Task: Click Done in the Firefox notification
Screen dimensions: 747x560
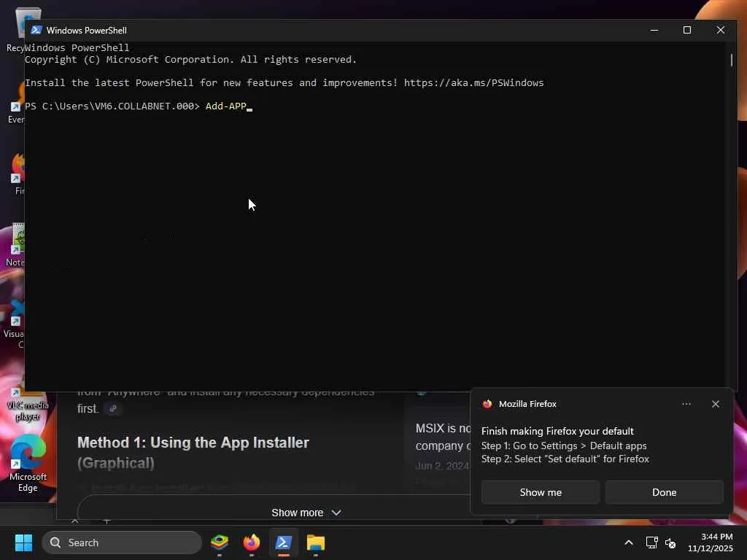Action: coord(664,492)
